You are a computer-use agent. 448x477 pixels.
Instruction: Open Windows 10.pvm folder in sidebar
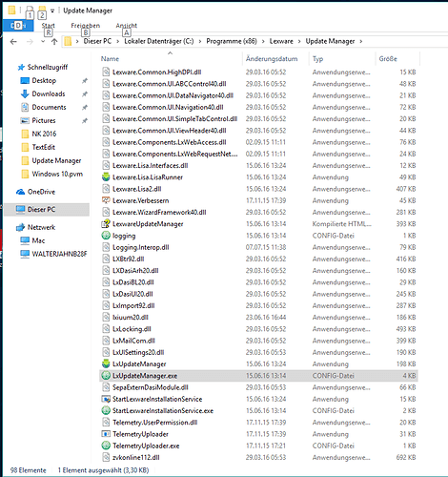(x=57, y=174)
